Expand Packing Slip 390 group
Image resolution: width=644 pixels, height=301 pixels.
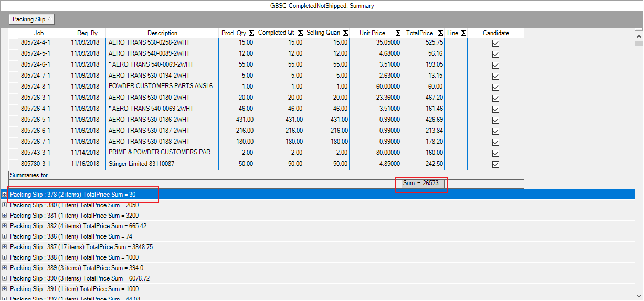point(5,278)
